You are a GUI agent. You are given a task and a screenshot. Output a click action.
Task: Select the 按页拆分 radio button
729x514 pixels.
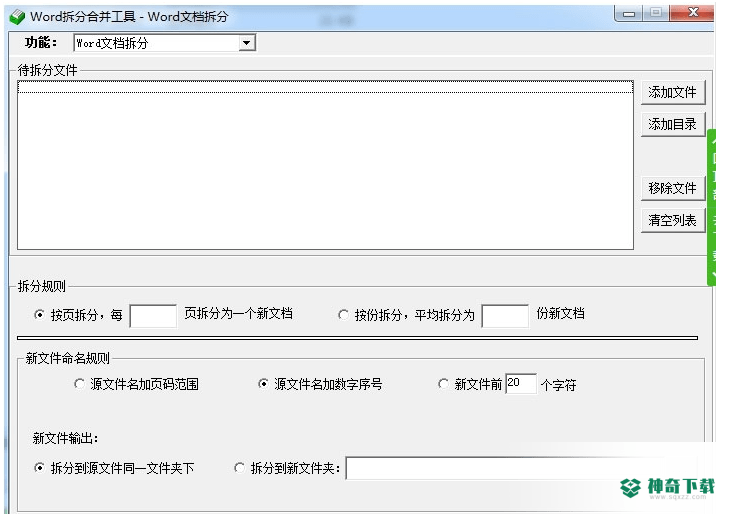click(x=40, y=315)
